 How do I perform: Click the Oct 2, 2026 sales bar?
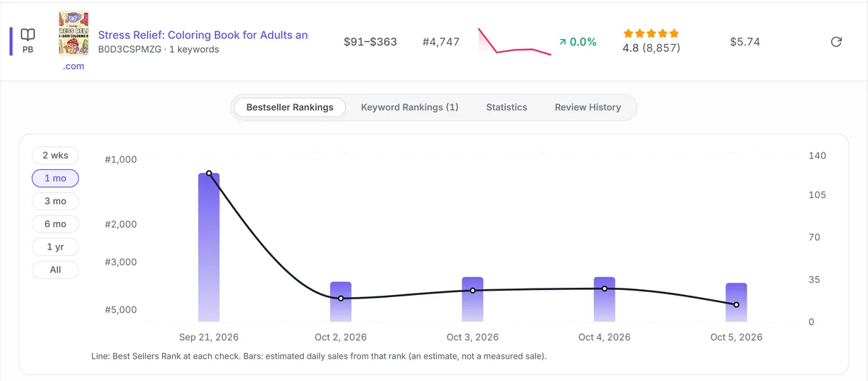(341, 301)
